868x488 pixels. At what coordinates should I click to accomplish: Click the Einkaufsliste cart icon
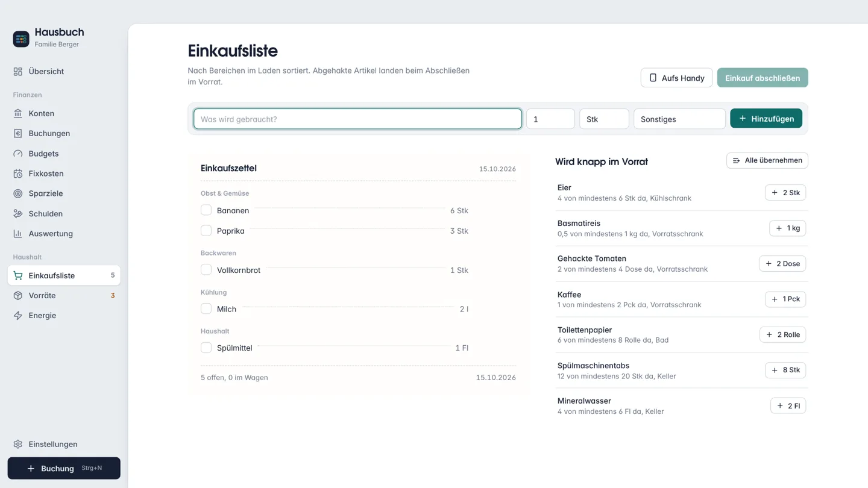coord(18,275)
